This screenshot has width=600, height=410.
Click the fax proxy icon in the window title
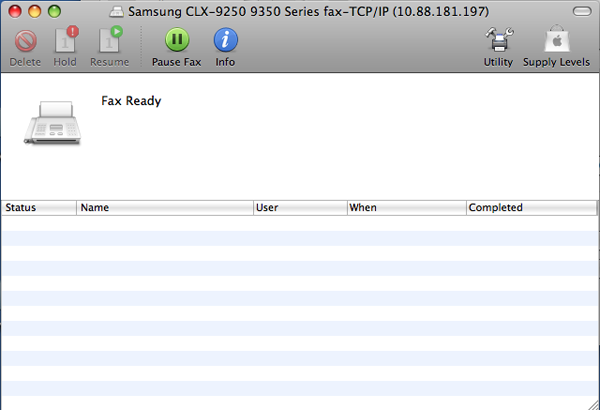(116, 12)
